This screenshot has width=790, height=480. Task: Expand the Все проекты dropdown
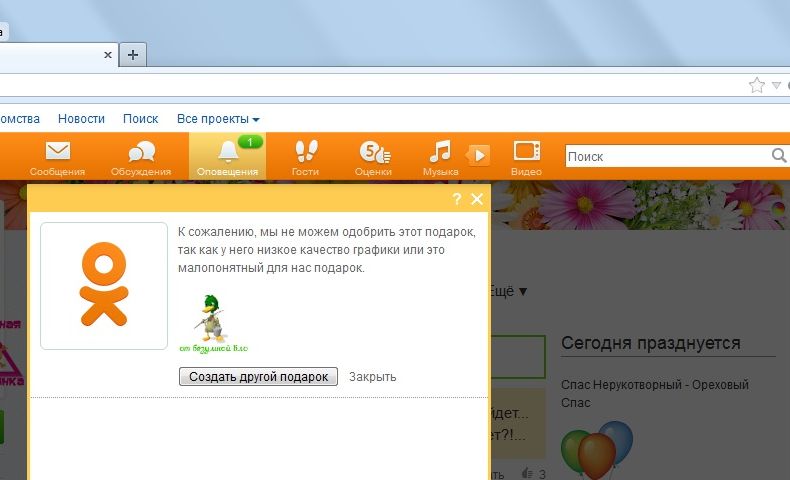pos(218,119)
